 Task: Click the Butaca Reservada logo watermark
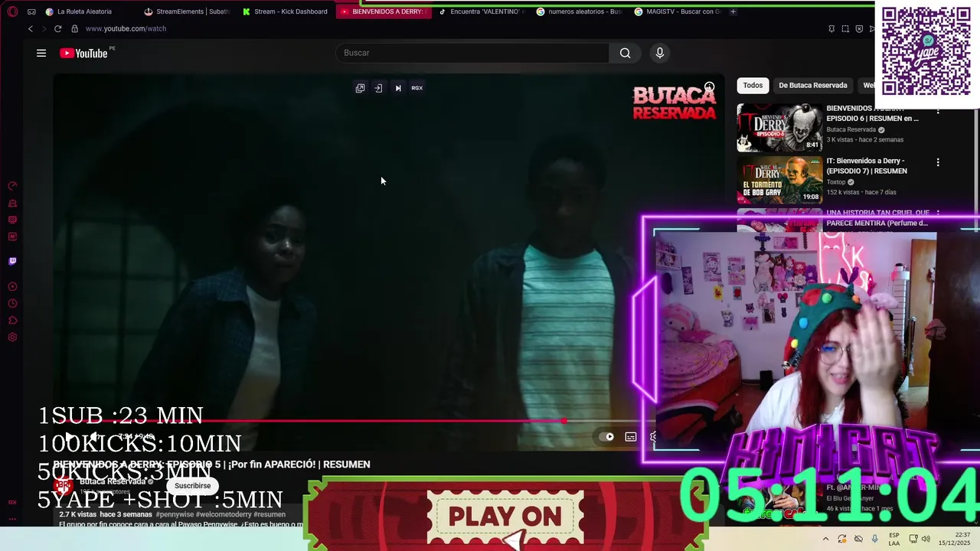coord(674,103)
